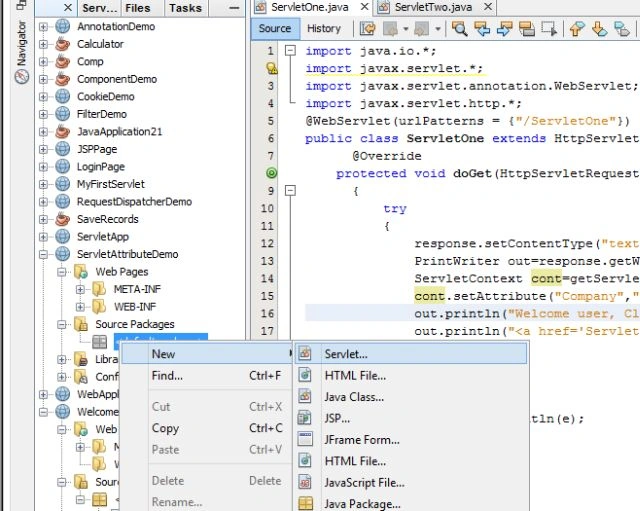Collapse the Source Packages node

pyautogui.click(x=62, y=324)
